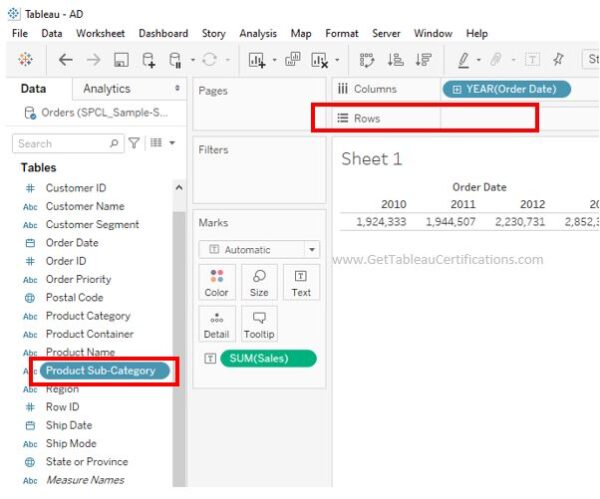Click the Tableau start page logo icon
The width and height of the screenshot is (600, 499).
(x=25, y=59)
